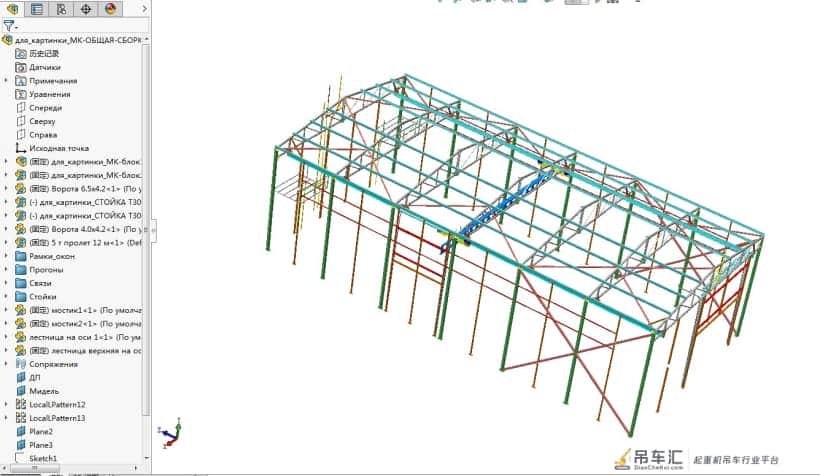
Task: Select the Мидель plane icon
Action: (x=21, y=391)
